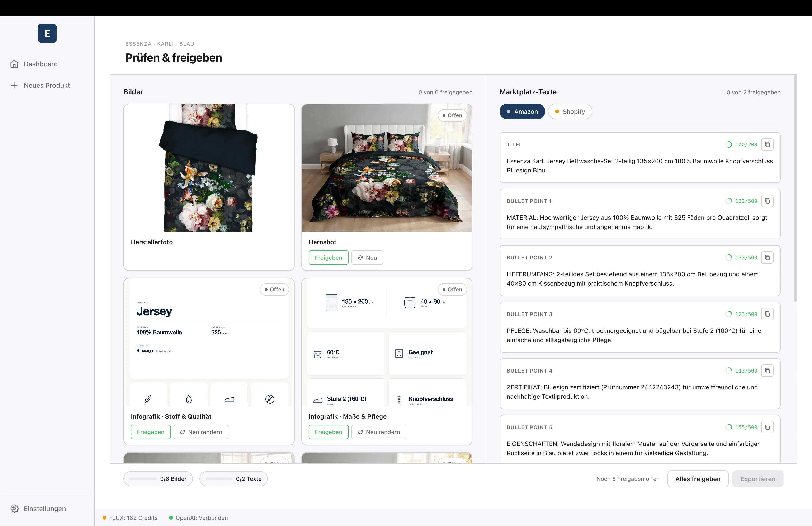Image resolution: width=812 pixels, height=526 pixels.
Task: Copy Bullet Point 1 text
Action: tap(767, 201)
